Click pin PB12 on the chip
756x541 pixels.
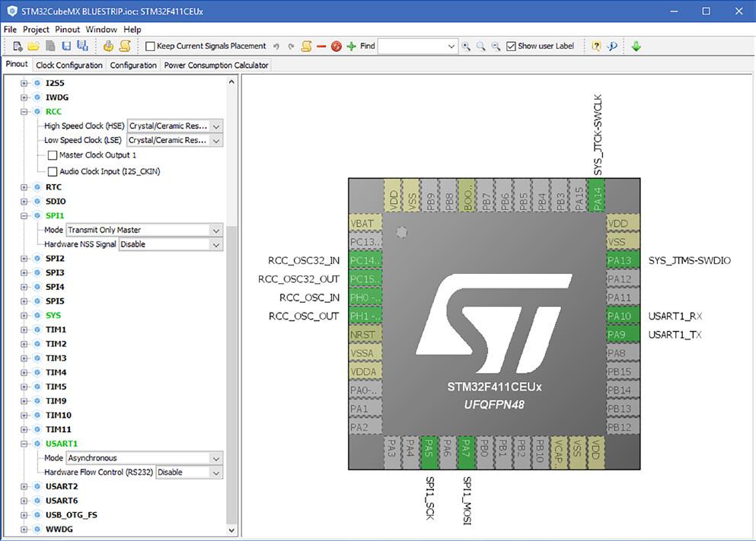click(x=623, y=427)
